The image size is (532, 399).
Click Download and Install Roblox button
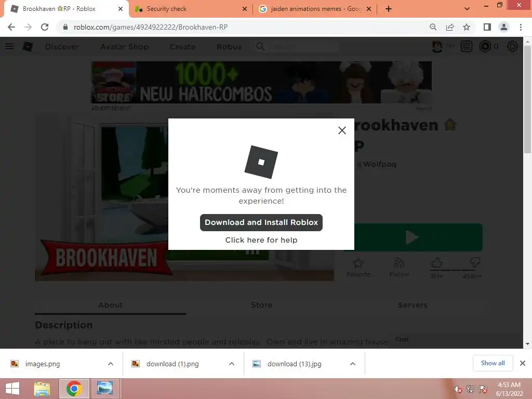coord(261,222)
